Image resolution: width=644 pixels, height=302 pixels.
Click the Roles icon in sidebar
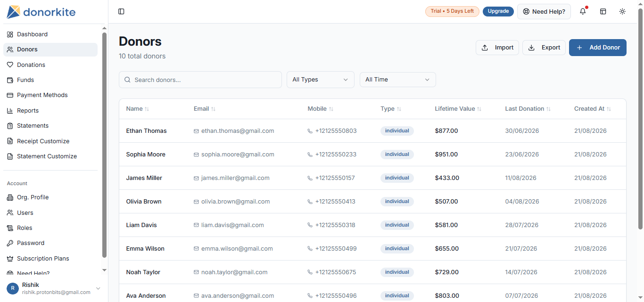(10, 228)
